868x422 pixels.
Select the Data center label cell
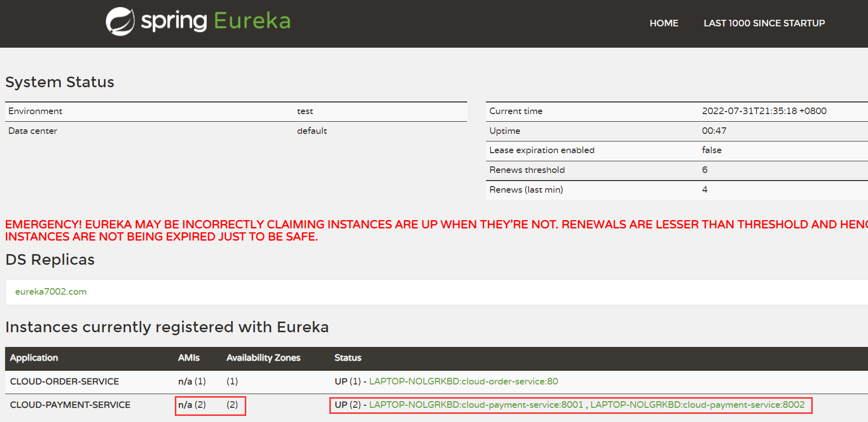pyautogui.click(x=33, y=131)
